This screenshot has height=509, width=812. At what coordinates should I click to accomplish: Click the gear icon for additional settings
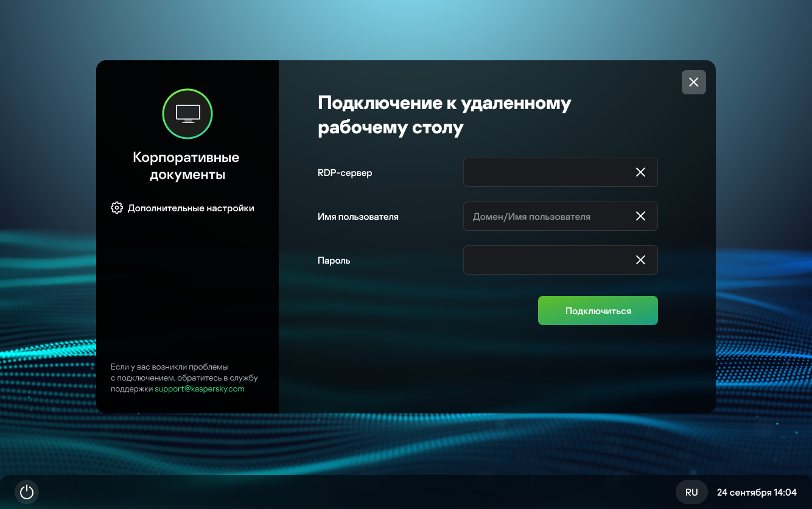(x=117, y=208)
